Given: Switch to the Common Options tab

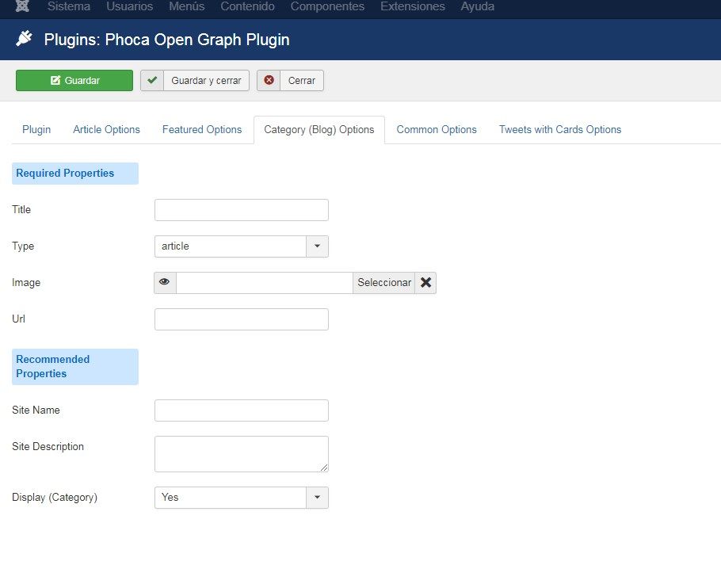Looking at the screenshot, I should (437, 130).
